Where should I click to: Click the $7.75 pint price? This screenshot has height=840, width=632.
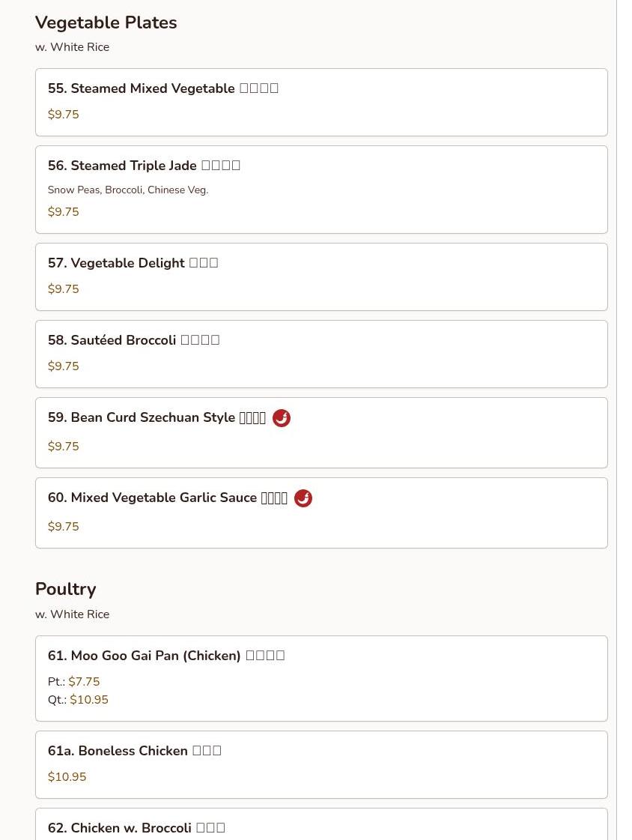click(84, 682)
